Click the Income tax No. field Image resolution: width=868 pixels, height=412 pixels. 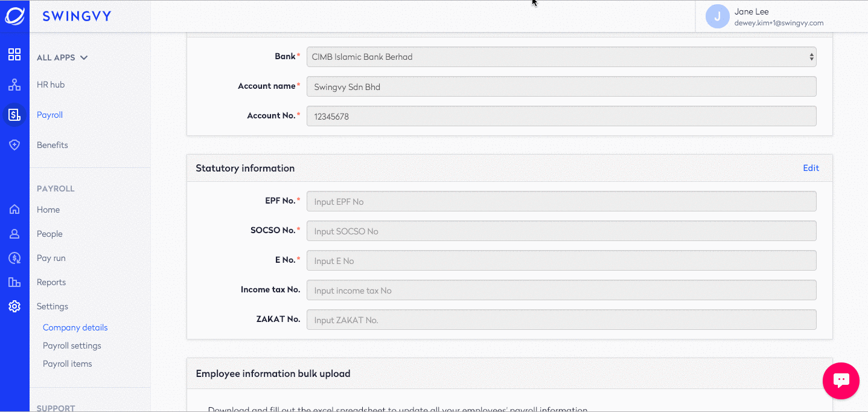(x=561, y=290)
